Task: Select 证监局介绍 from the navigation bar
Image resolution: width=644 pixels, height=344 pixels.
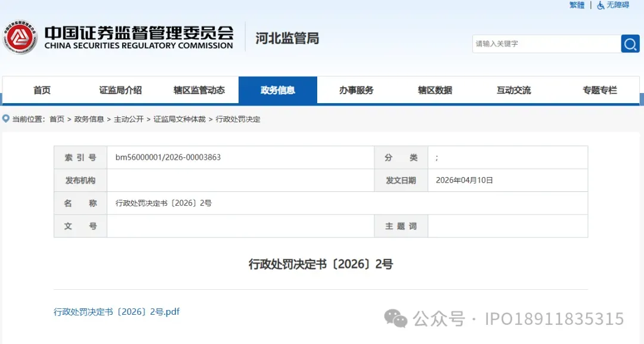Action: [x=120, y=90]
